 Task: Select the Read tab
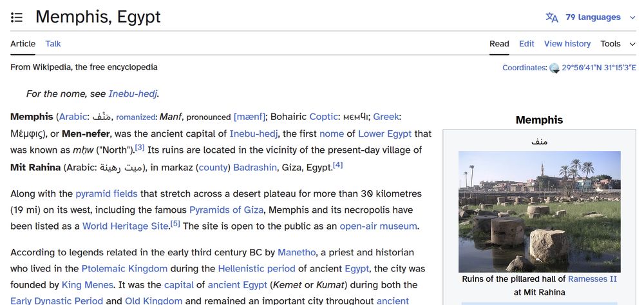pos(499,44)
